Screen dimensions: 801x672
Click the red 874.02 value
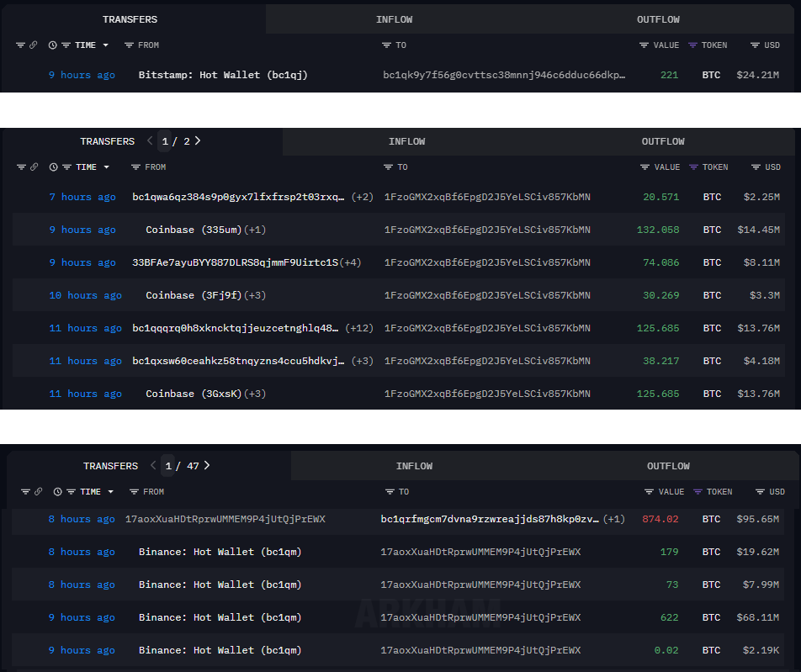point(660,519)
